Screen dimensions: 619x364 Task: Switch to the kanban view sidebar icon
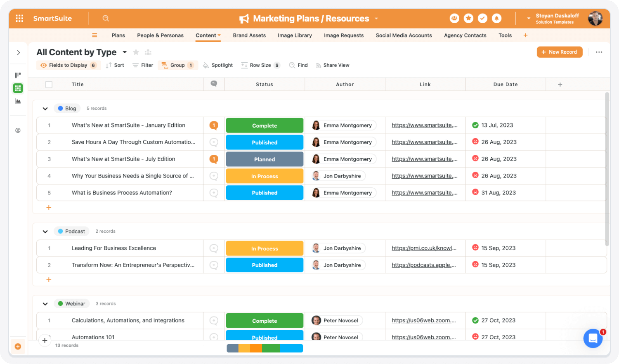point(18,75)
